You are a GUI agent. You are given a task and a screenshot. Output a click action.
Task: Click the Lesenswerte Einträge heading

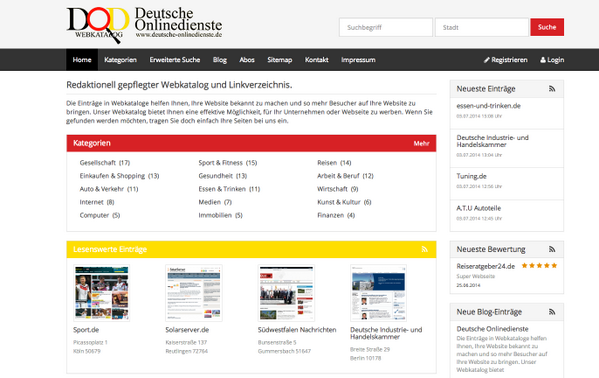[x=110, y=249]
